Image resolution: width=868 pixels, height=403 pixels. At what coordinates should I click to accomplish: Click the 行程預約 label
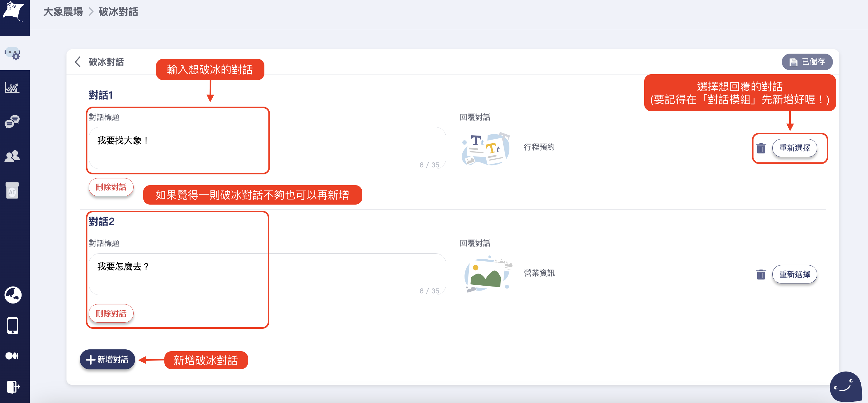[539, 147]
